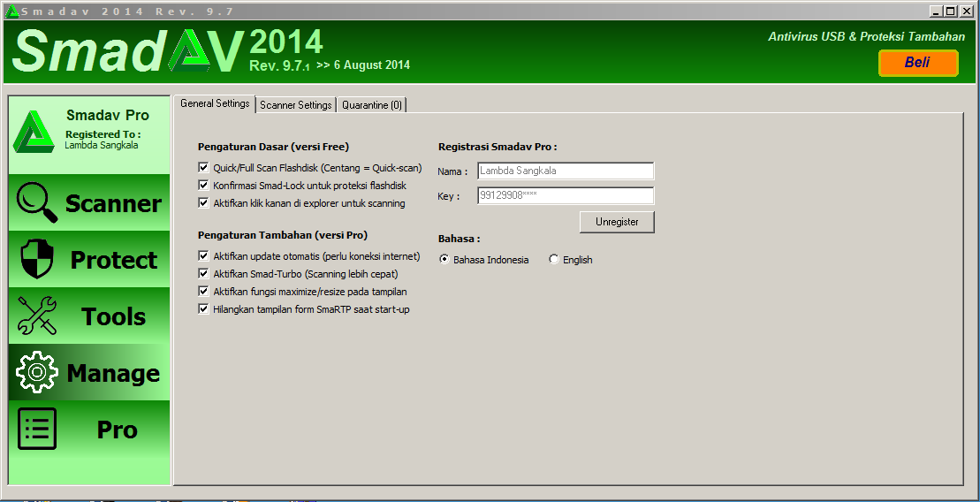Open the Protect shield icon
Viewport: 980px width, 502px height.
37,260
